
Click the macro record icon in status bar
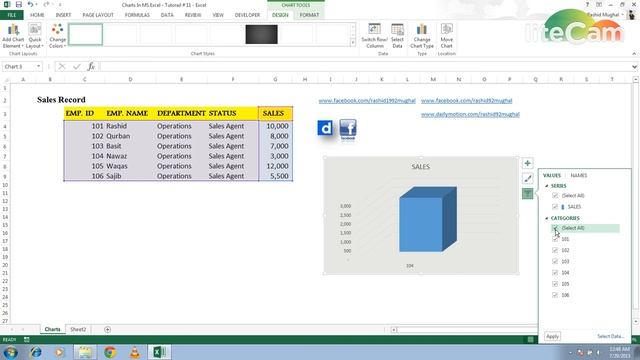click(x=27, y=340)
